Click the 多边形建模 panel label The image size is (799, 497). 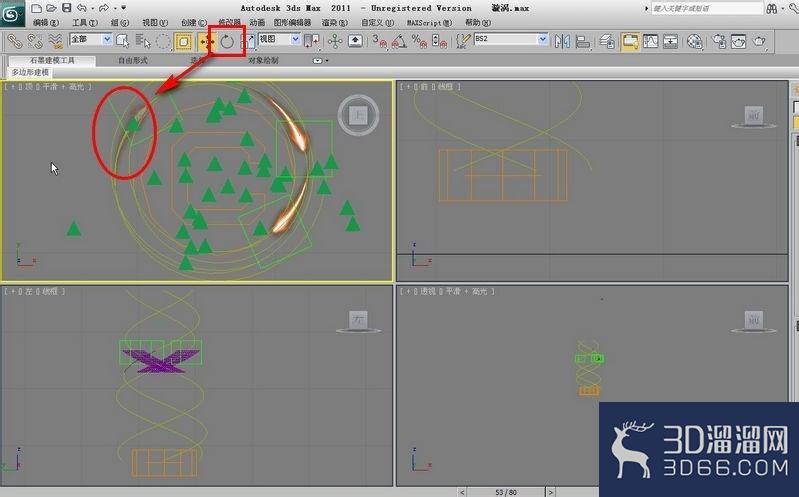30,72
